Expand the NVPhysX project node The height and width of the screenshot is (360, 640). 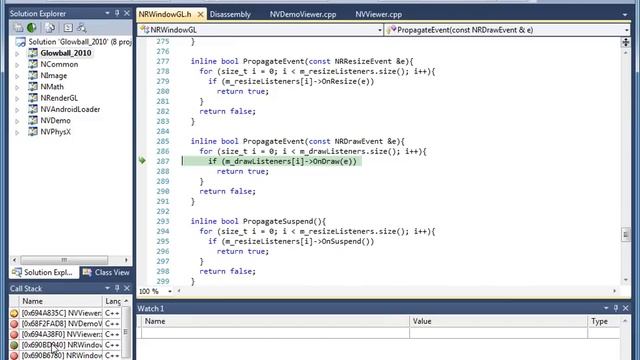(x=17, y=132)
